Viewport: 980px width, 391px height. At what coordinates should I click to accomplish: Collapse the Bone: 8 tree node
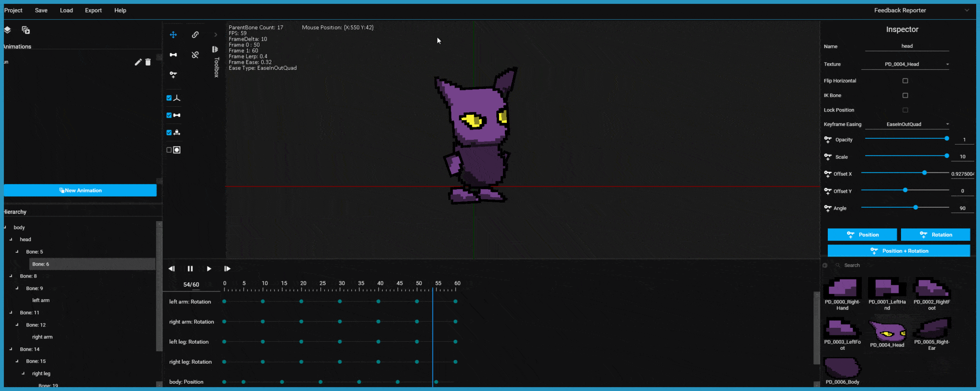(11, 276)
